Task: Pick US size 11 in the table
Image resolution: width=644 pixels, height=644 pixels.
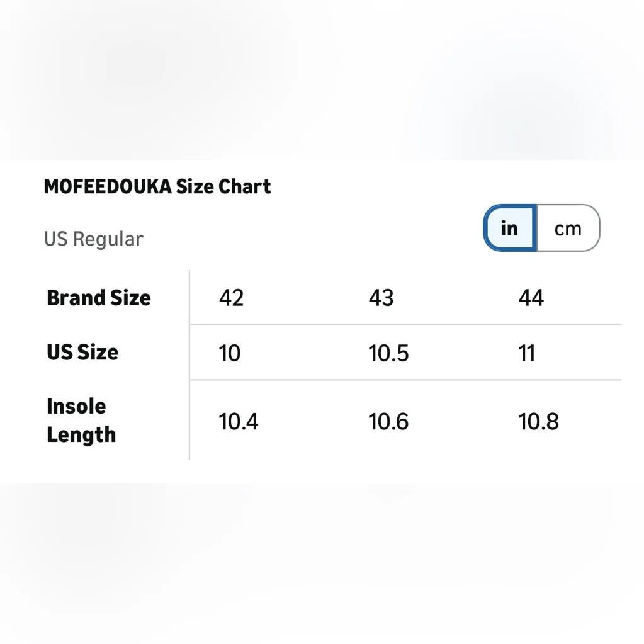Action: click(527, 353)
